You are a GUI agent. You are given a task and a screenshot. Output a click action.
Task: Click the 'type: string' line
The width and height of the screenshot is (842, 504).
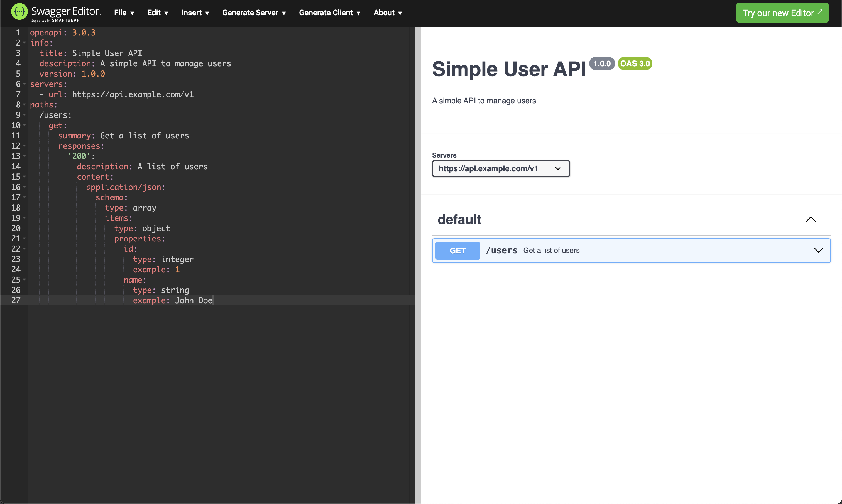point(161,290)
